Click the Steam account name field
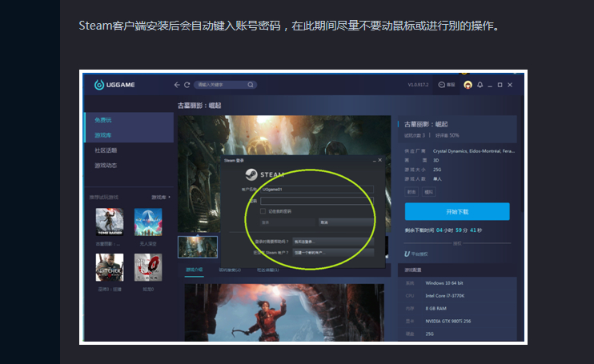The height and width of the screenshot is (364, 594). 317,189
